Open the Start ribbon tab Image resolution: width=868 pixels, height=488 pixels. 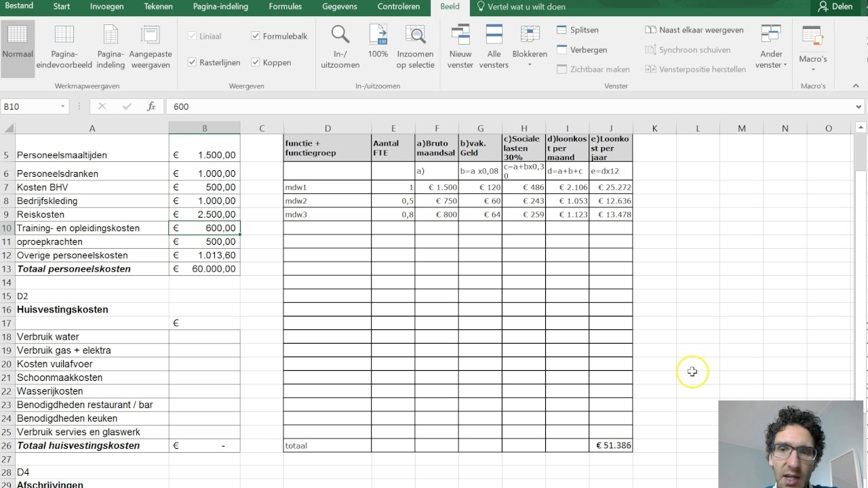(x=62, y=7)
